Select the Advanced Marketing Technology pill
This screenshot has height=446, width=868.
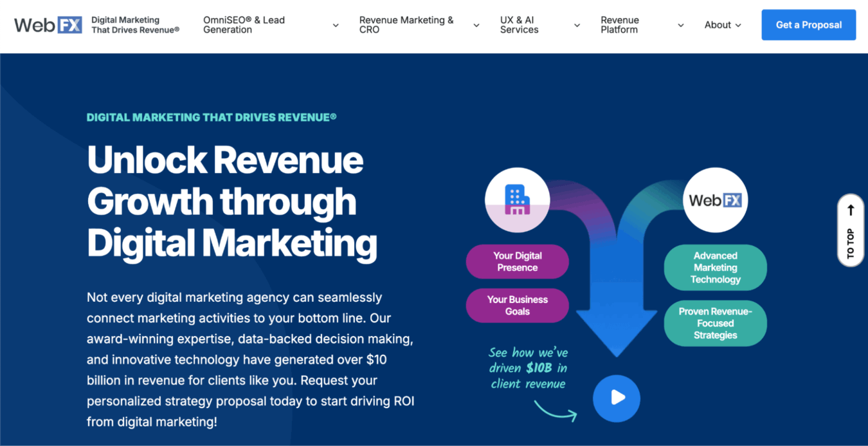(715, 268)
